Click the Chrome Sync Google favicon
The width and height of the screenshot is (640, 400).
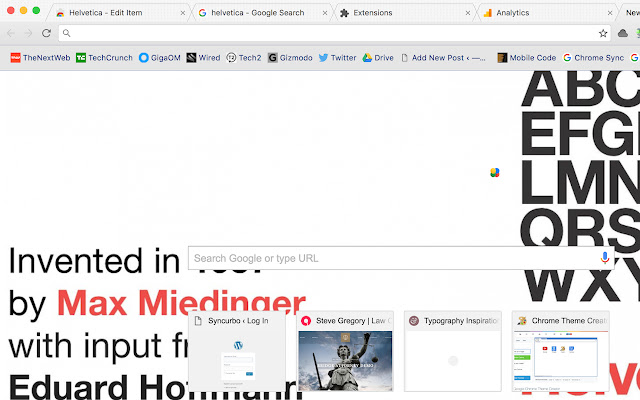[x=567, y=58]
